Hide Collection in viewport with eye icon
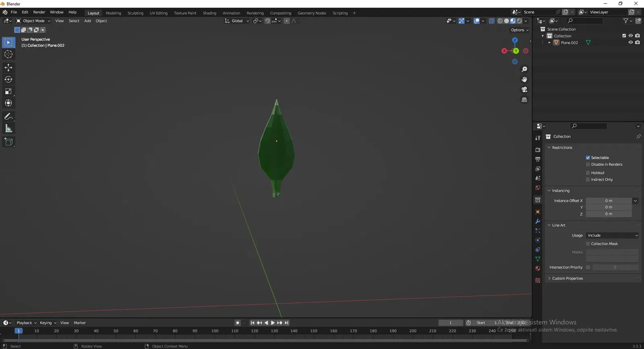This screenshot has width=644, height=349. point(631,36)
